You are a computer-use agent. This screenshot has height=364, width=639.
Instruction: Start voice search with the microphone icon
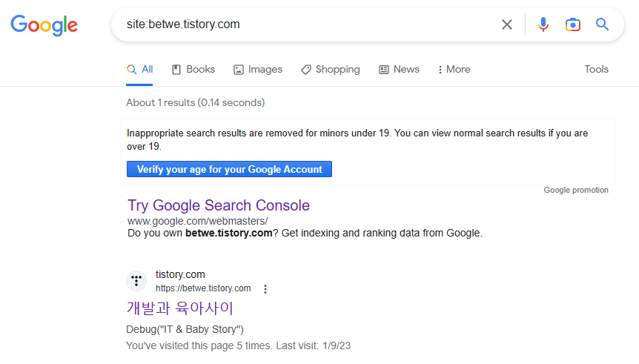tap(543, 24)
